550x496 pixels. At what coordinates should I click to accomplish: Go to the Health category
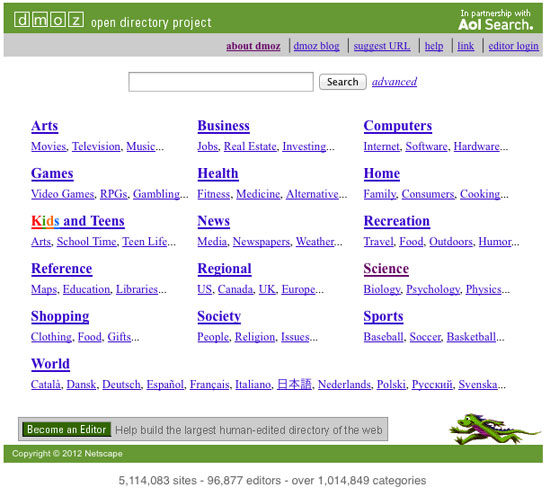(x=218, y=174)
